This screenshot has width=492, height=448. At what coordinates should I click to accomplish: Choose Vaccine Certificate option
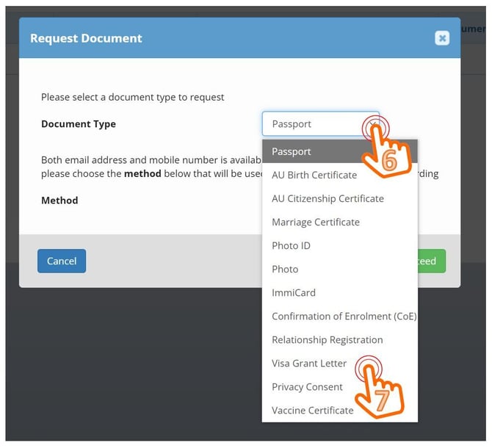[x=313, y=410]
